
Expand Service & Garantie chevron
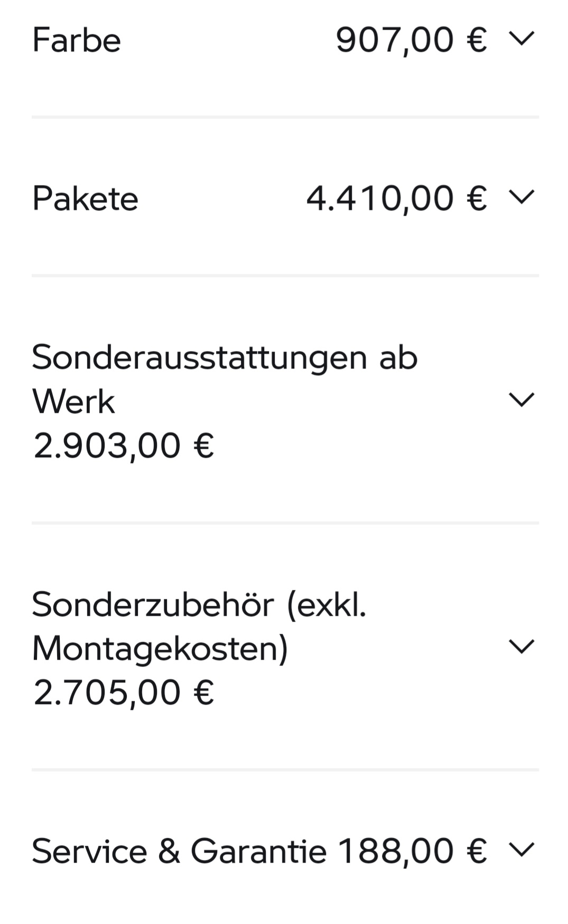(522, 849)
